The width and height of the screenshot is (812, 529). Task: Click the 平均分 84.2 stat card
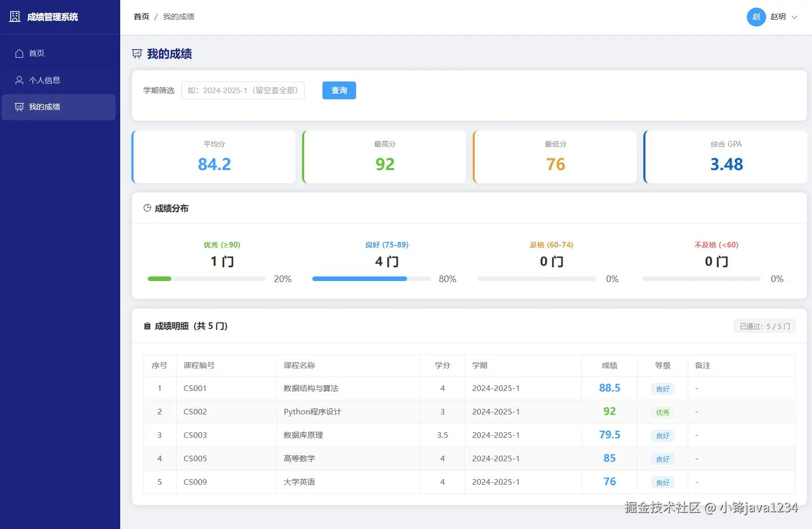coord(213,157)
